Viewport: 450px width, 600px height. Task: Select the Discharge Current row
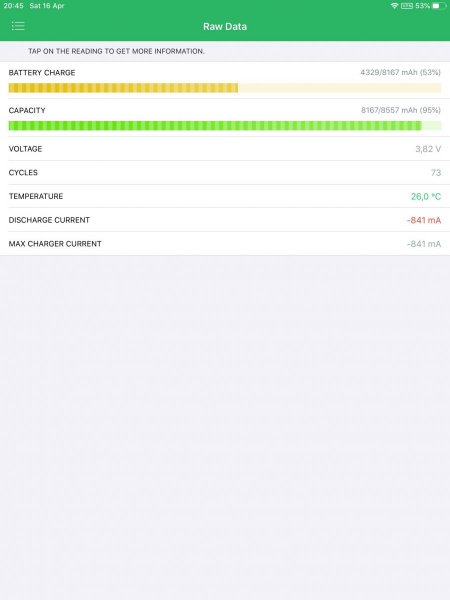coord(225,220)
